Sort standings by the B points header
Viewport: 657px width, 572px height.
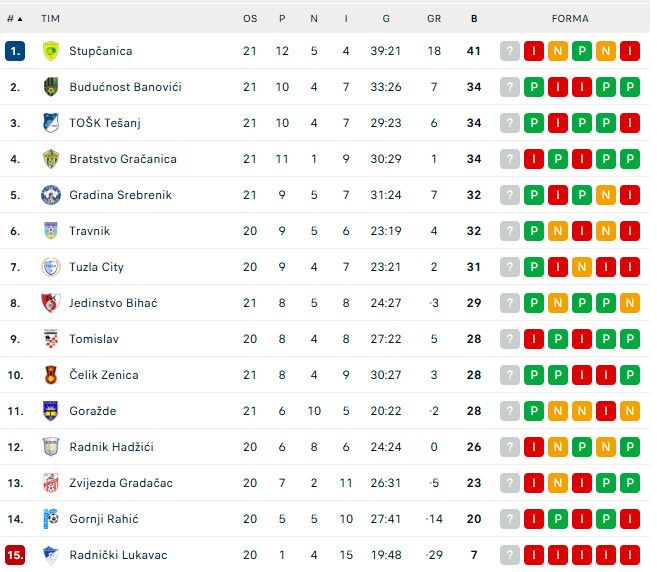[x=474, y=19]
